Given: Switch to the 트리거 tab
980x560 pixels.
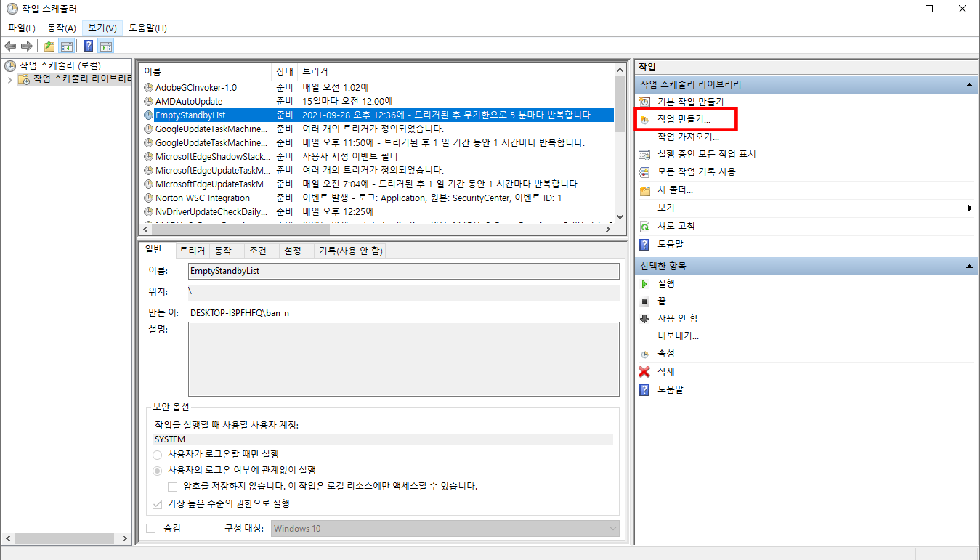Looking at the screenshot, I should 193,251.
